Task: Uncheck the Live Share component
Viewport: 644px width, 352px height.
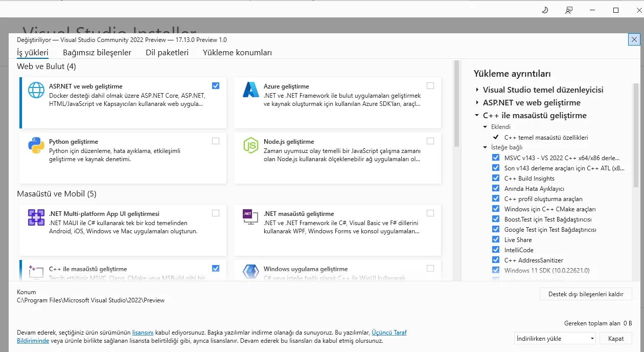Action: pyautogui.click(x=496, y=239)
